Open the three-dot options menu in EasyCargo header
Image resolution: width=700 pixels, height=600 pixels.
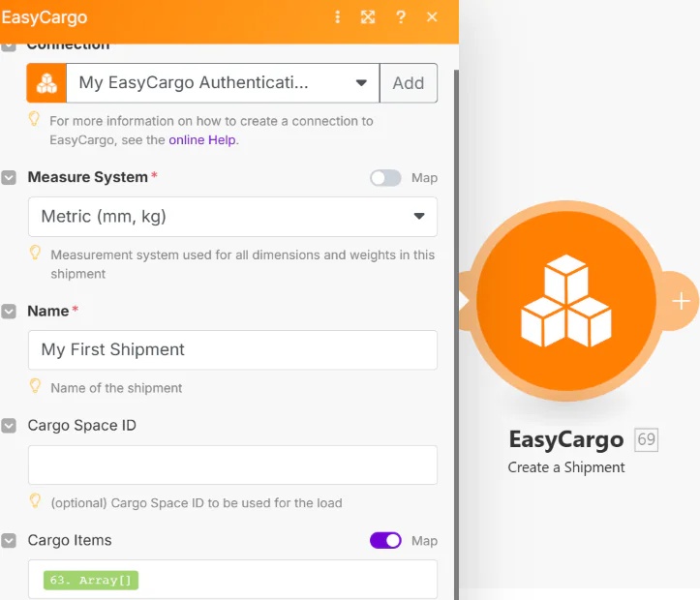338,17
